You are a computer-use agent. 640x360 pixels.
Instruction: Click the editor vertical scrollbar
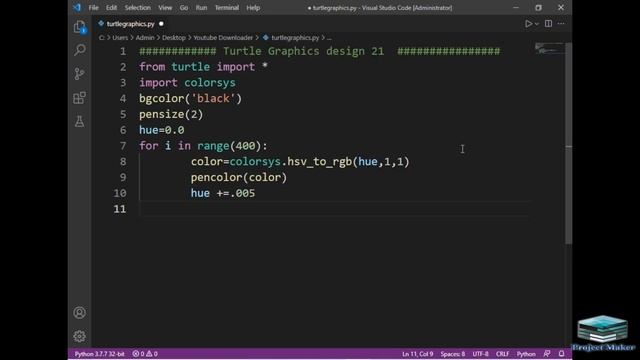pos(569,143)
